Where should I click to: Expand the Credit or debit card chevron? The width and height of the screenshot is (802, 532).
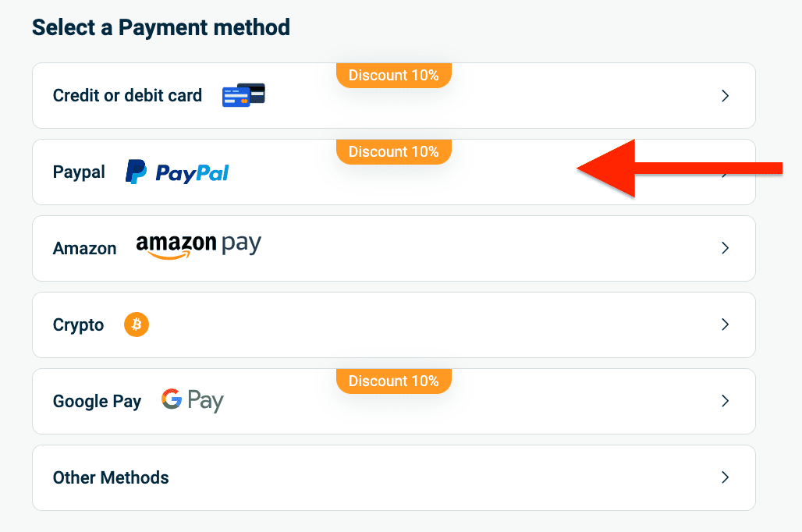pos(725,96)
